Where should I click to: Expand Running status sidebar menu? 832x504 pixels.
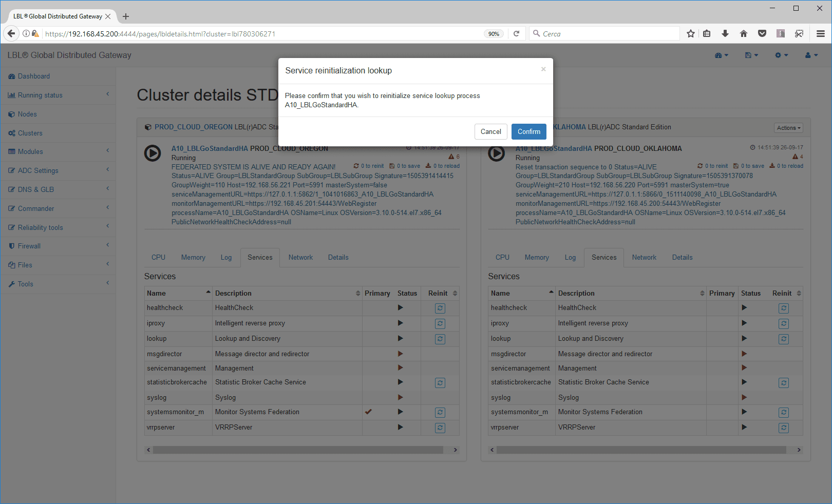[58, 95]
